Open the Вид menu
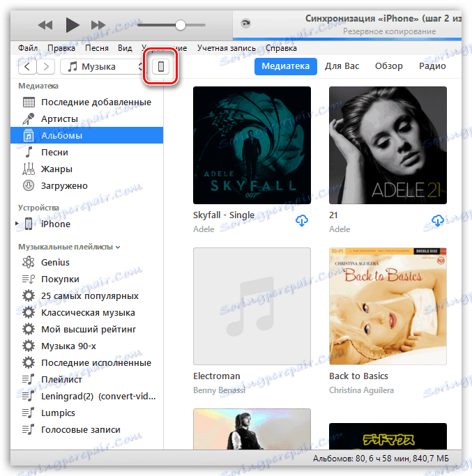Image resolution: width=472 pixels, height=476 pixels. click(x=125, y=48)
